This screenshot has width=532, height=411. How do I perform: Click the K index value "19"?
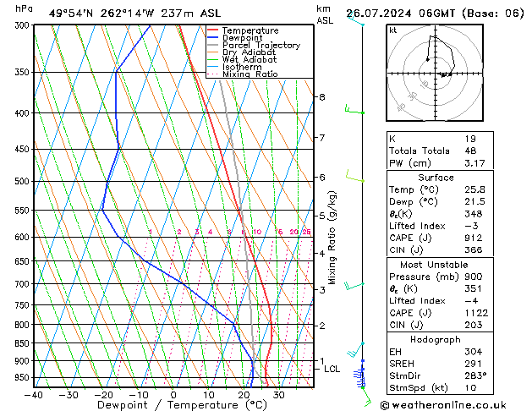point(470,139)
